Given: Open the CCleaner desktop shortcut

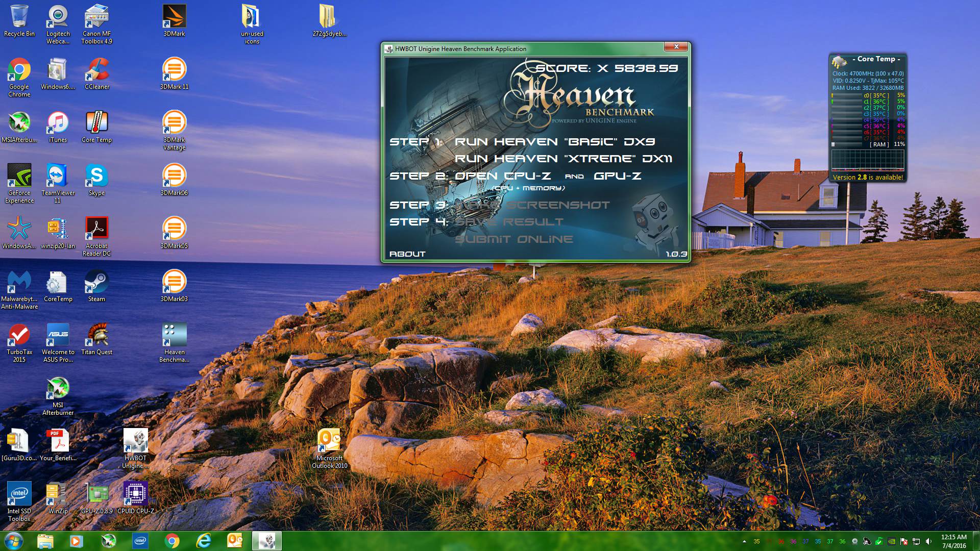Looking at the screenshot, I should [97, 74].
